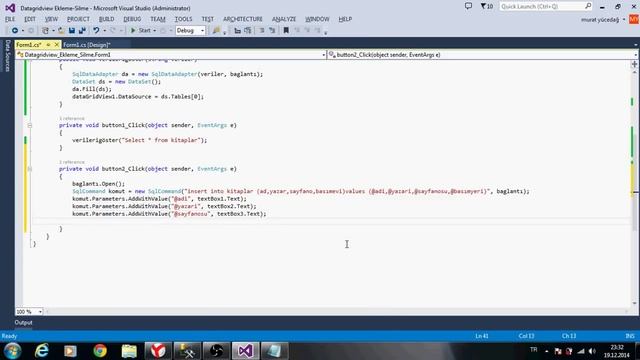Show hidden tray icons arrow
Viewport: 640px width, 360px height.
click(x=547, y=351)
